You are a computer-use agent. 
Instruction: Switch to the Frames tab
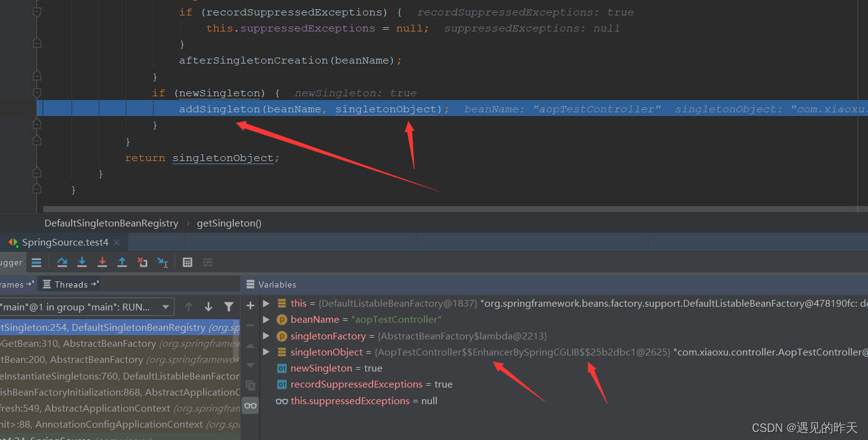pos(17,284)
